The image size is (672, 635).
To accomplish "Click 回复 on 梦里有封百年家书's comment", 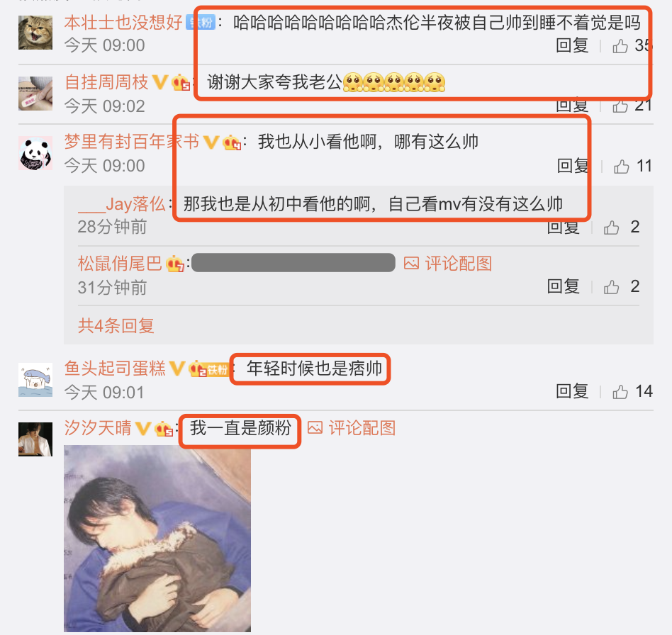I will point(573,167).
